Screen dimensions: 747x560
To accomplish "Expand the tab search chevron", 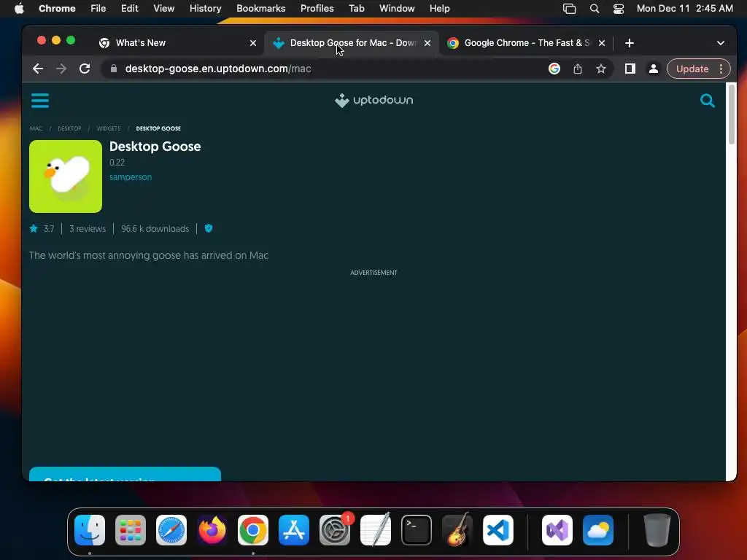I will point(720,43).
